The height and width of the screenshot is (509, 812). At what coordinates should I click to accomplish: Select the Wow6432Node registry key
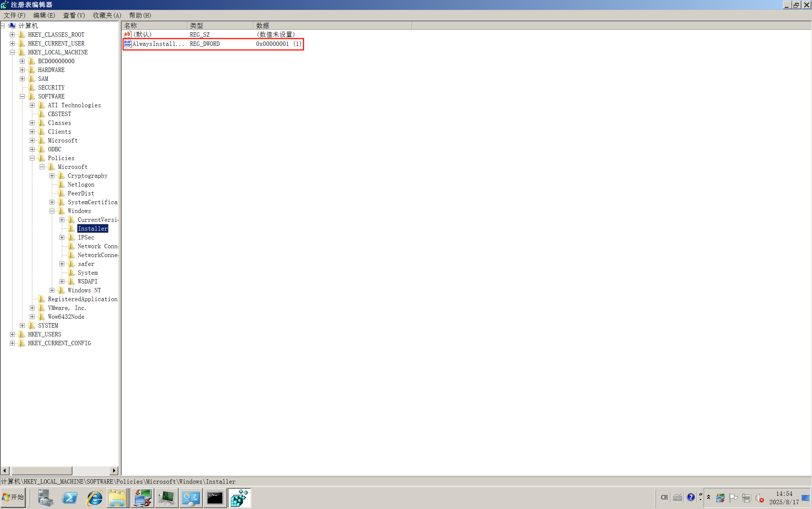tap(66, 317)
